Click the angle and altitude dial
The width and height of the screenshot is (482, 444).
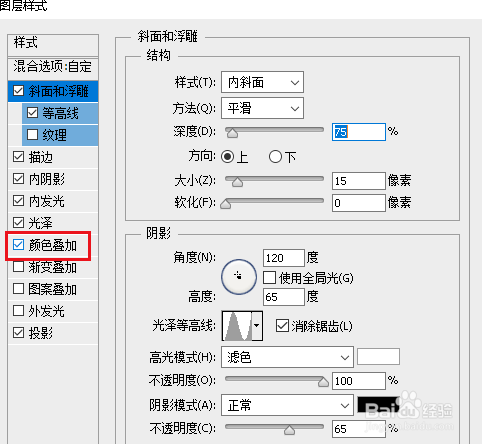click(x=239, y=277)
